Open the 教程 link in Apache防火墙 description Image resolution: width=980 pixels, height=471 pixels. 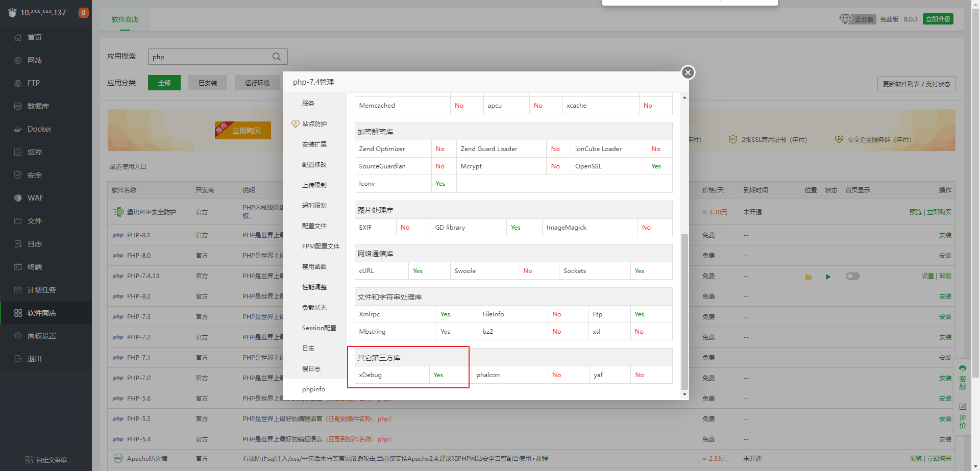(542, 459)
